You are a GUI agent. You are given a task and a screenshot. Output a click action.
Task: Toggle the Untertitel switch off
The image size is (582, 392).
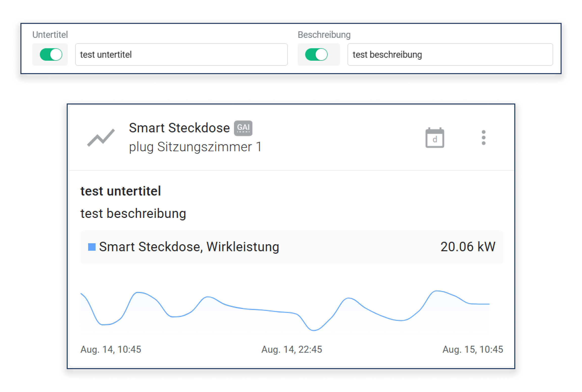click(51, 55)
